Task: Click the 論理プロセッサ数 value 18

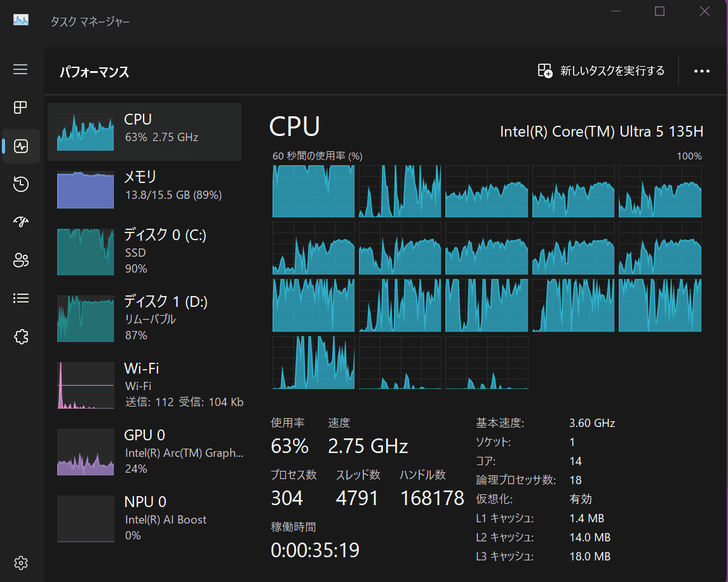Action: click(576, 480)
